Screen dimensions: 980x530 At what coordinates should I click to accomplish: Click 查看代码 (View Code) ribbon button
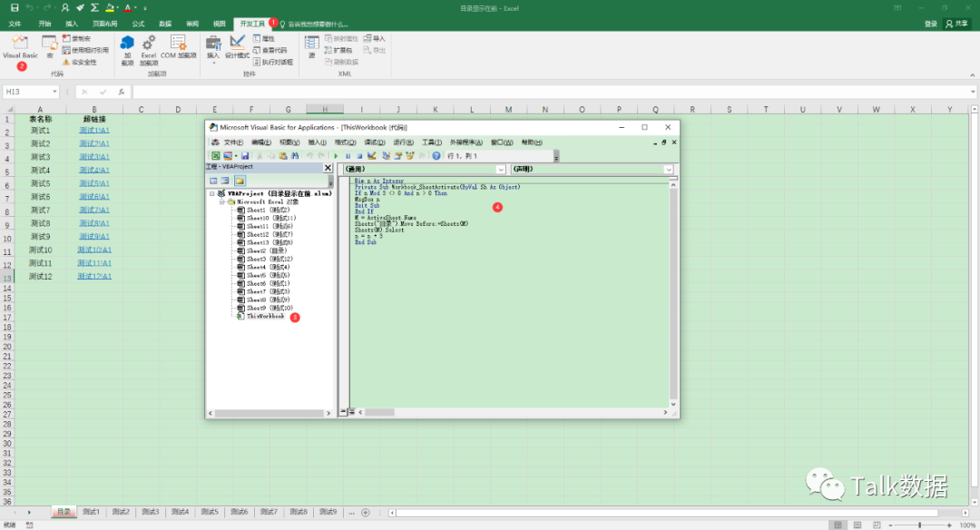270,50
